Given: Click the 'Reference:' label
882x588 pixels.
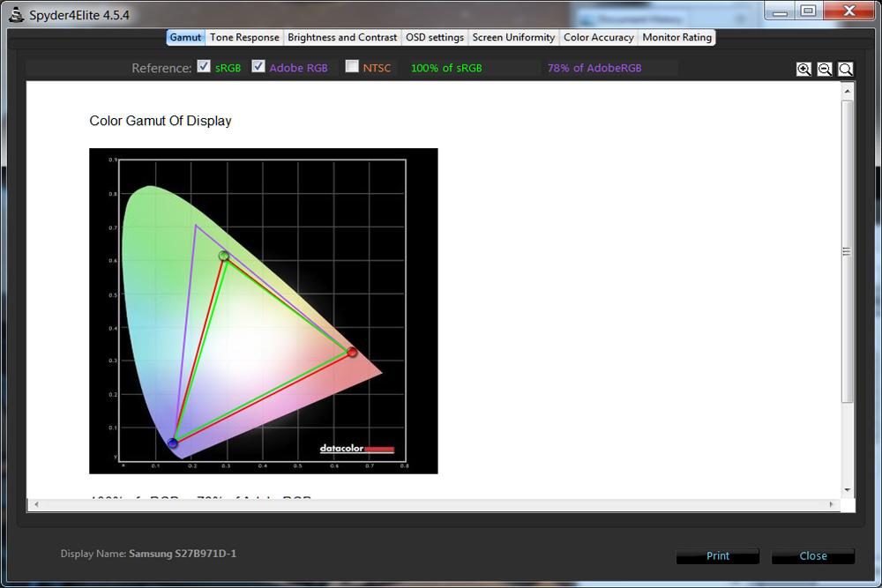Looking at the screenshot, I should point(161,68).
